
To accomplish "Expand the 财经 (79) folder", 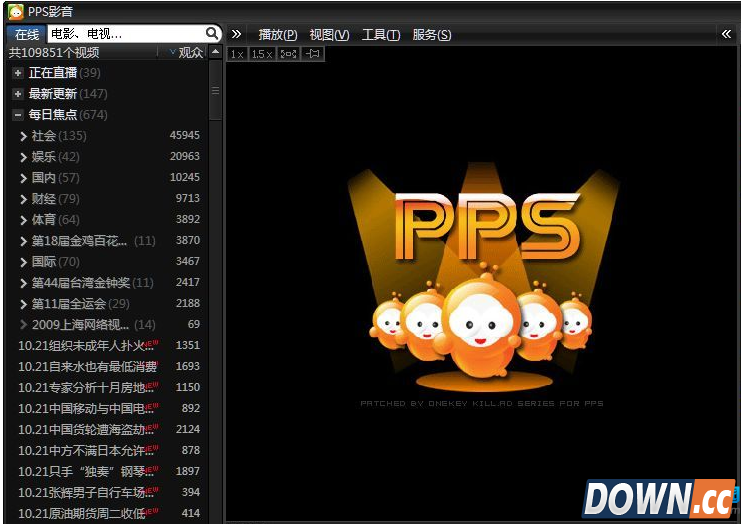I will coord(24,199).
